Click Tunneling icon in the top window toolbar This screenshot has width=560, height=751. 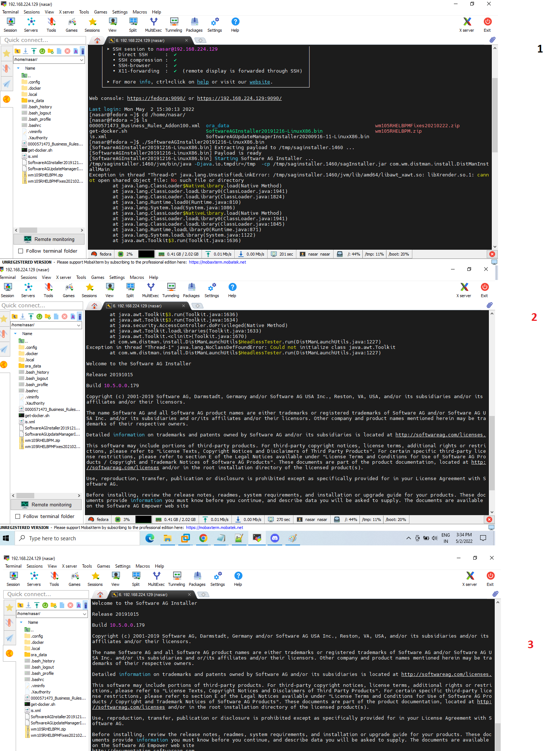click(x=174, y=25)
